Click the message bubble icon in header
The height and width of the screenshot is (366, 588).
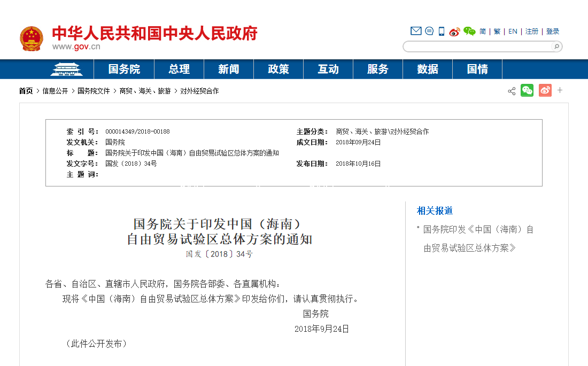(x=429, y=31)
